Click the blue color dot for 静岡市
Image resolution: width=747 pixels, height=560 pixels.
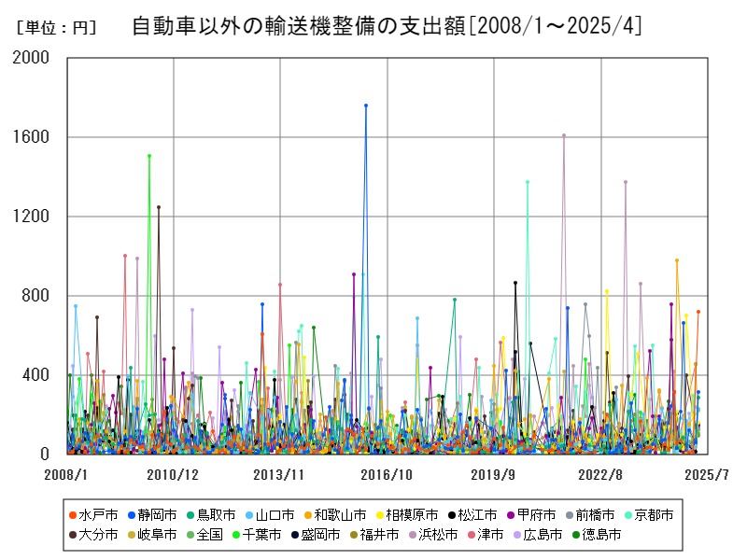click(132, 515)
